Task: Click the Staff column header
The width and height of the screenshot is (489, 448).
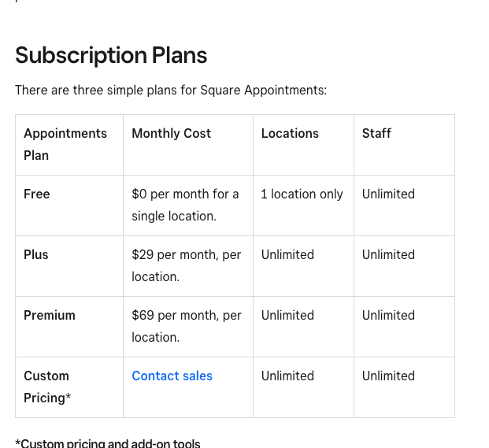Action: pyautogui.click(x=376, y=134)
